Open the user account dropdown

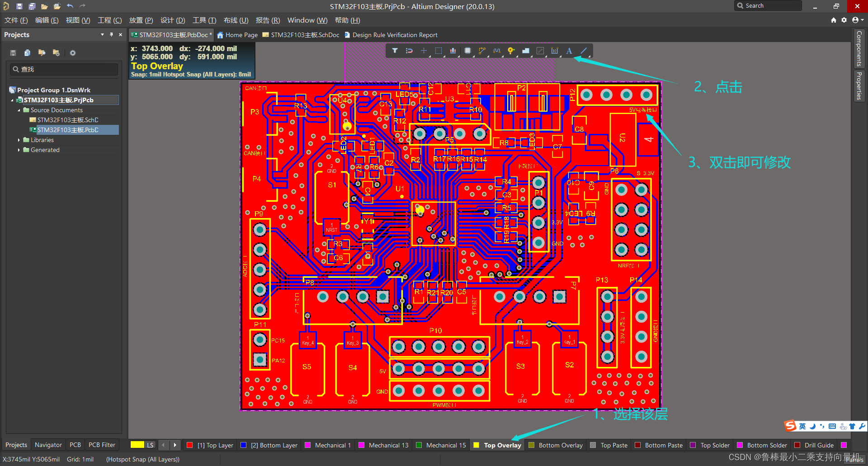pyautogui.click(x=858, y=20)
